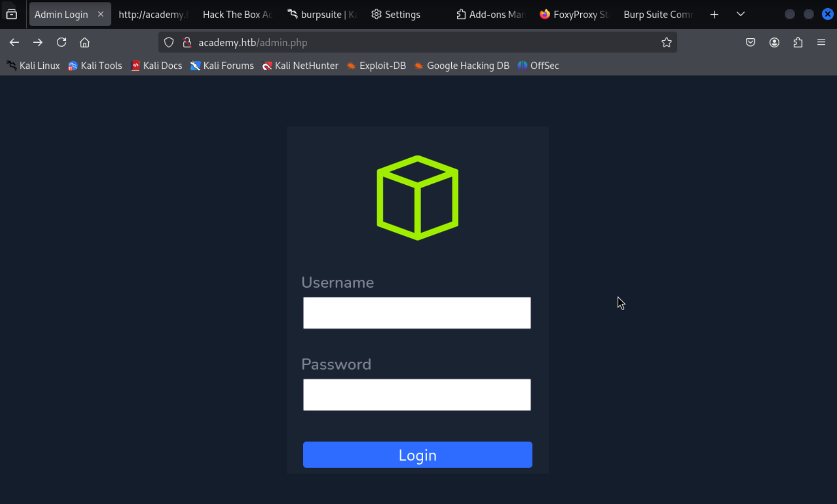Screen dimensions: 837x504
Task: Switch to the burpsuite Kali tab
Action: point(323,15)
